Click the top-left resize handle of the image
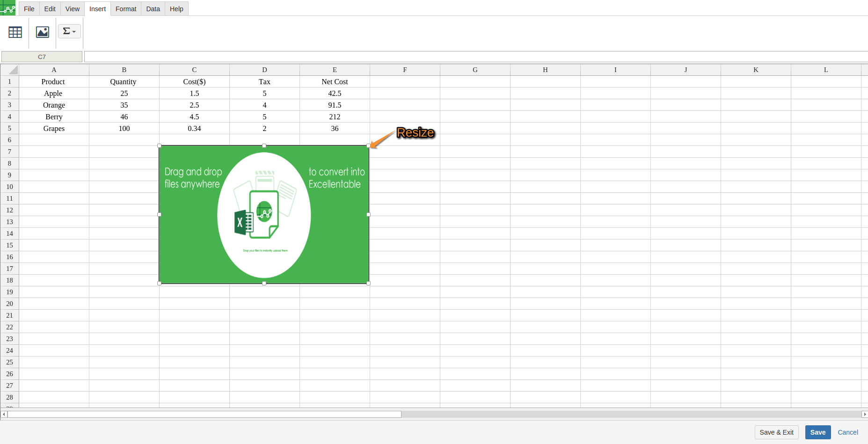868x444 pixels. click(160, 146)
